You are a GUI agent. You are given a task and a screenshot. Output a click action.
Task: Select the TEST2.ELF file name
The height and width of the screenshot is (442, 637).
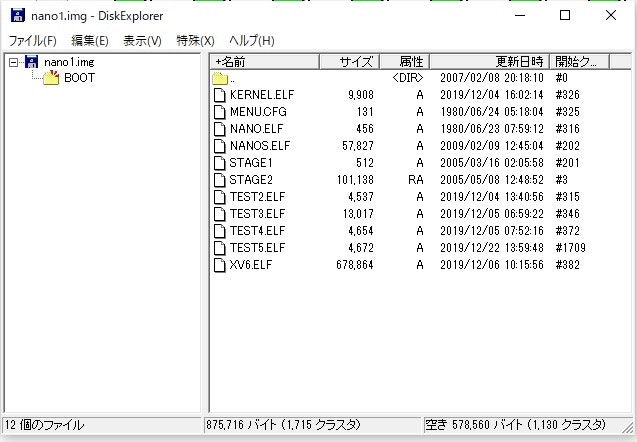coord(257,197)
